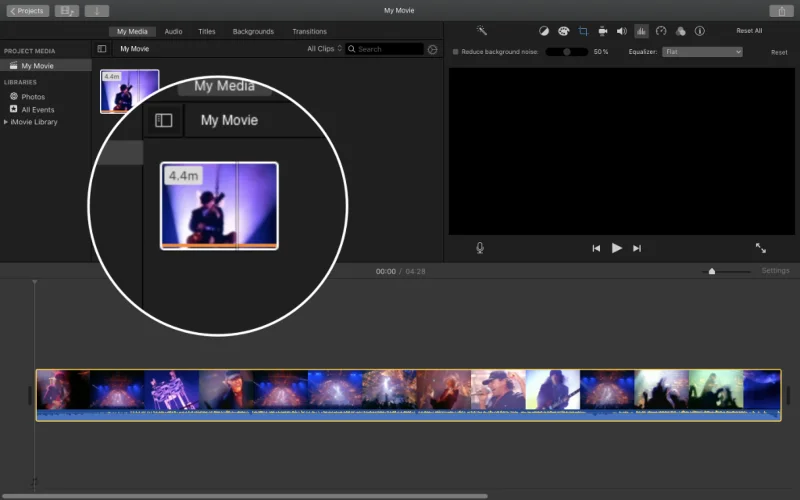Expand the iMovie Library tree item
800x500 pixels.
click(x=6, y=122)
